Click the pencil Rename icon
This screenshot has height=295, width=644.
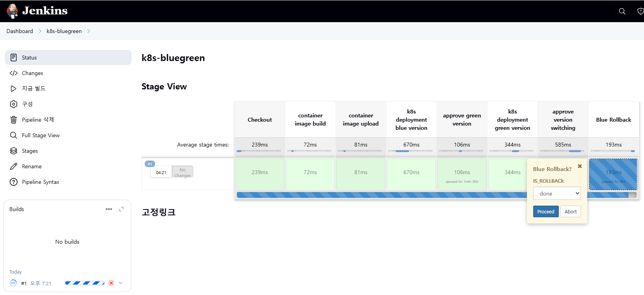[x=14, y=166]
